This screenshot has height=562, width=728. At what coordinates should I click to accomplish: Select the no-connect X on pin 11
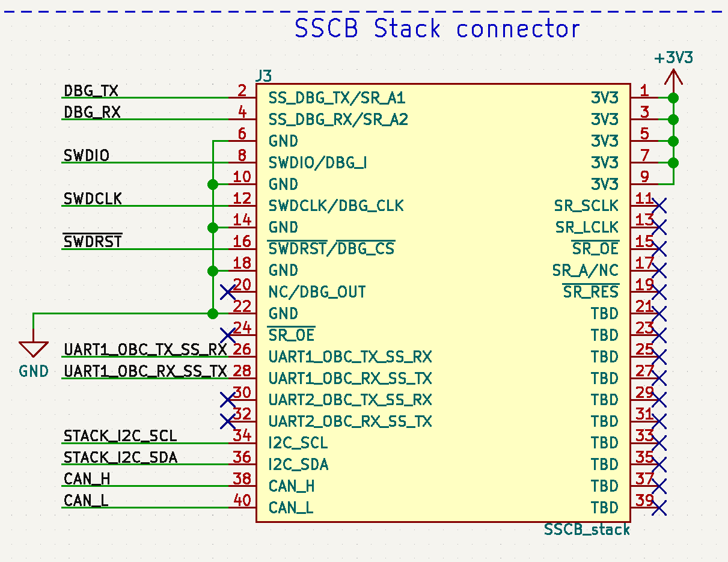[x=659, y=206]
